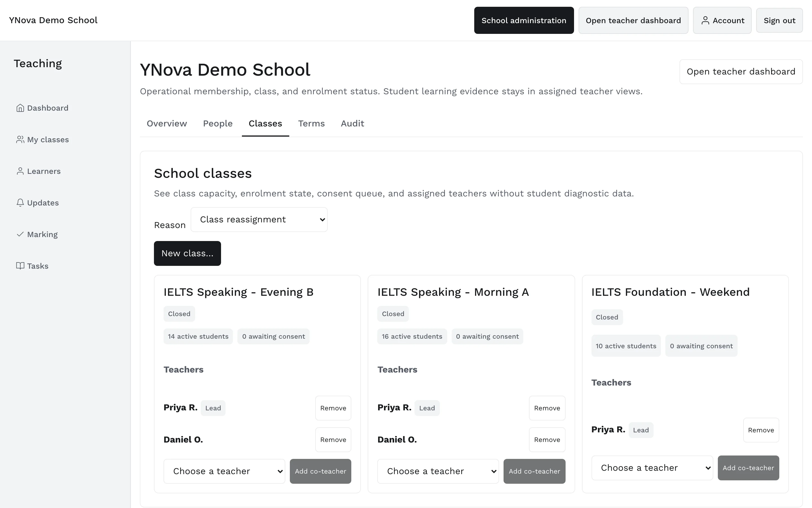Click IELTS Speaking - Evening B title

pos(239,292)
